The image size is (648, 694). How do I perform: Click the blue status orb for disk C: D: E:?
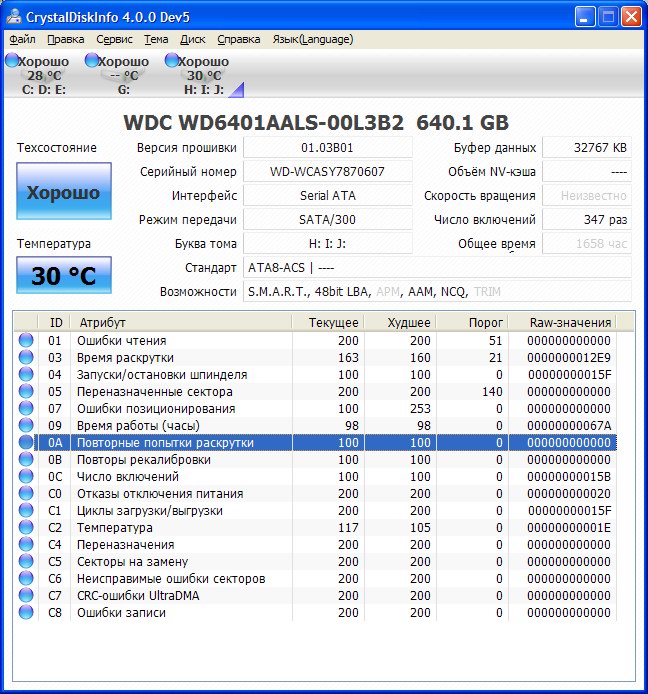[12, 61]
